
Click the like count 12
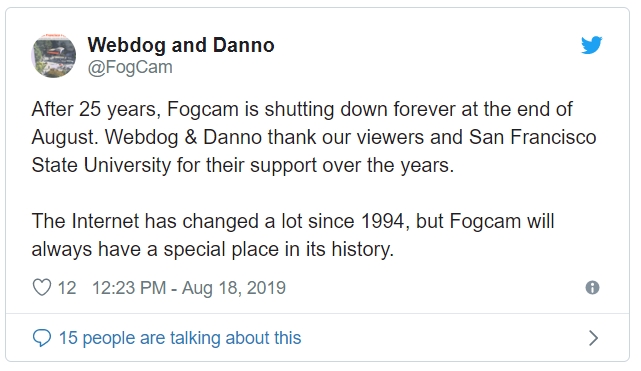(67, 288)
